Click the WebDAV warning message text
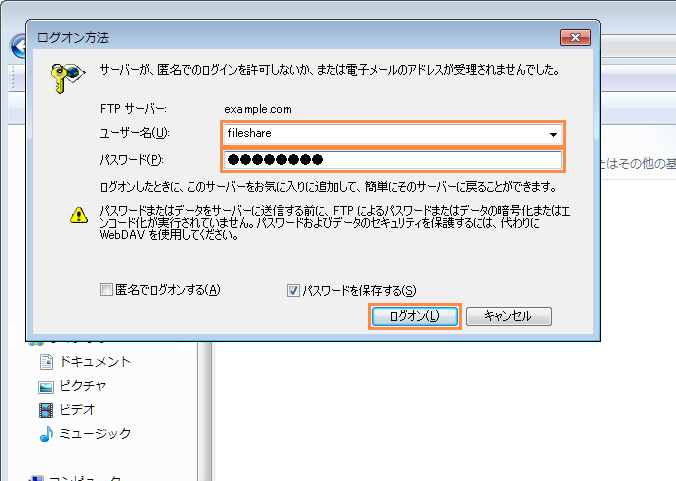This screenshot has width=676, height=481. 335,223
